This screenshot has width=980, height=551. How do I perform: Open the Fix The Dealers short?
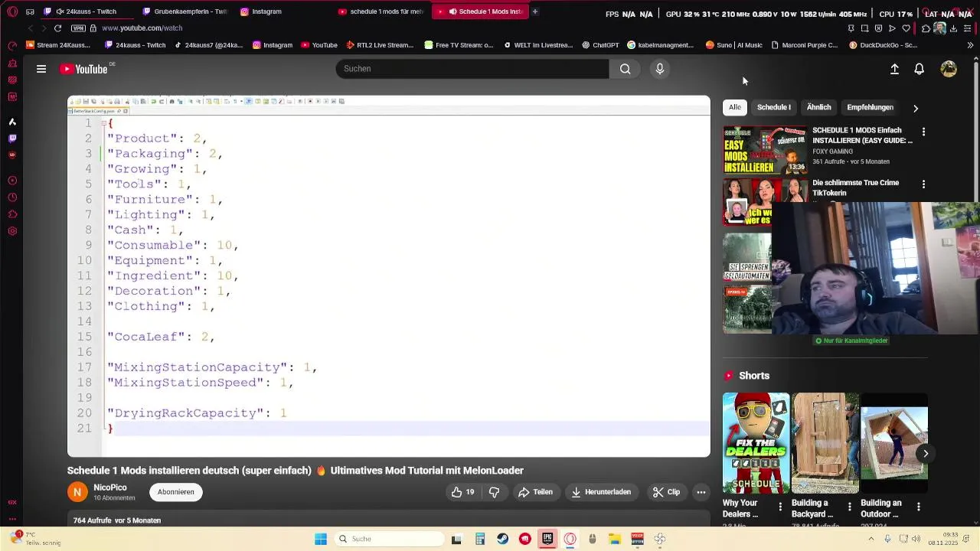(756, 443)
